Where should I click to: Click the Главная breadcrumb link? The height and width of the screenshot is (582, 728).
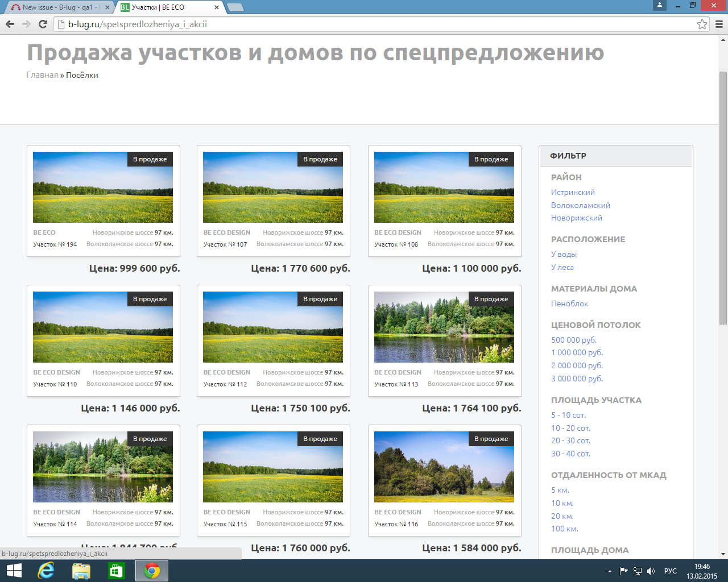tap(42, 75)
